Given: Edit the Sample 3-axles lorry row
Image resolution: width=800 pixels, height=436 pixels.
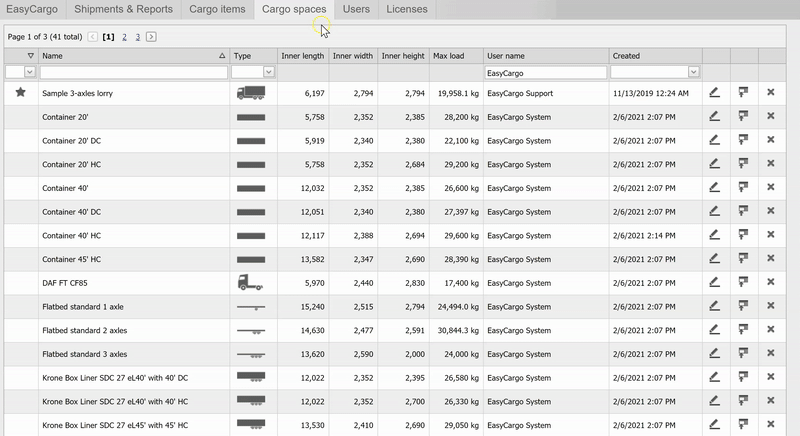Looking at the screenshot, I should [714, 92].
